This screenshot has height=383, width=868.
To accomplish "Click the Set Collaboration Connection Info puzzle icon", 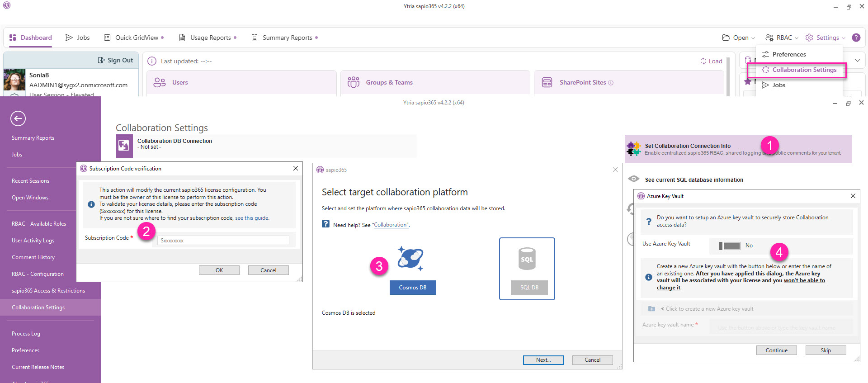I will click(634, 149).
